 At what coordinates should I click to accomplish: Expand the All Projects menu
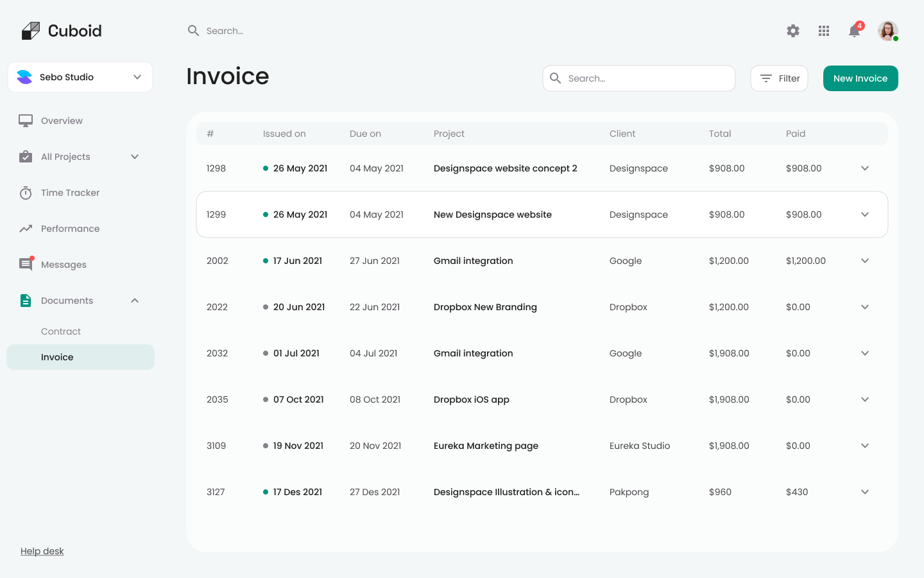tap(134, 157)
